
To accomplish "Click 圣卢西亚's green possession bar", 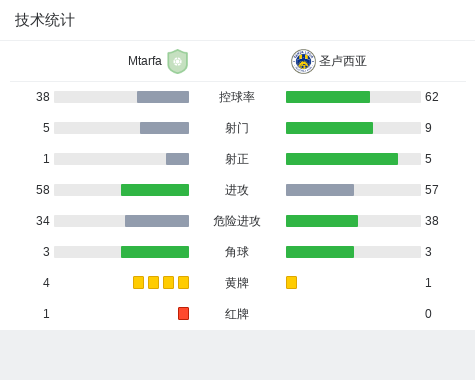I will point(328,97).
